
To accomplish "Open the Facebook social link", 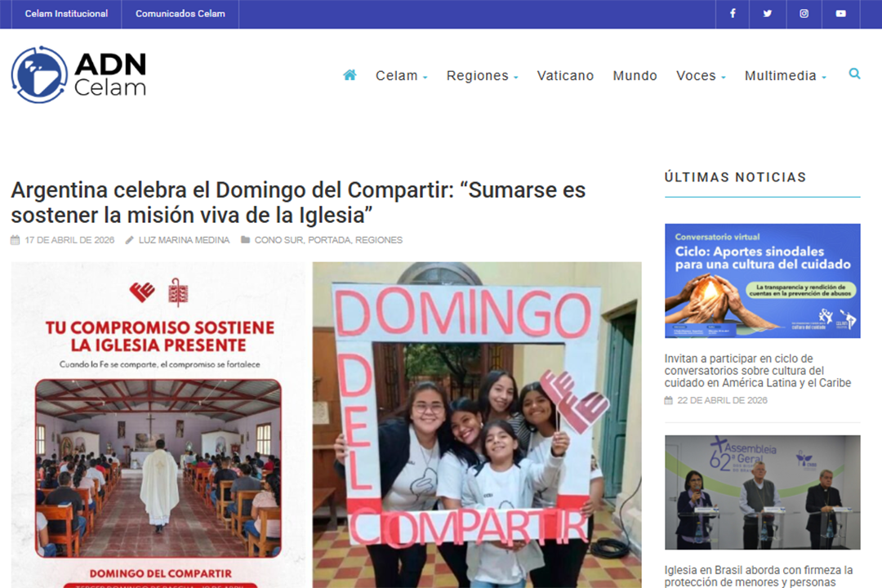I will 733,14.
